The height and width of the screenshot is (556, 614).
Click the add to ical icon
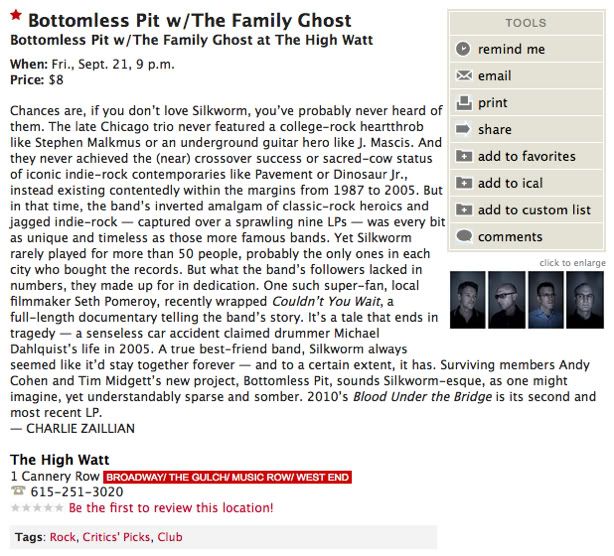click(463, 183)
